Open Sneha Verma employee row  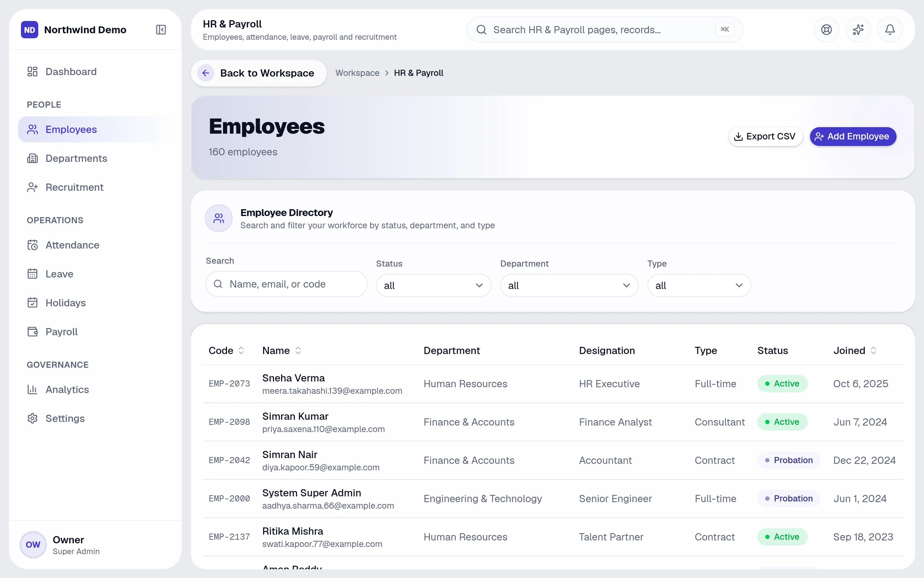point(553,383)
